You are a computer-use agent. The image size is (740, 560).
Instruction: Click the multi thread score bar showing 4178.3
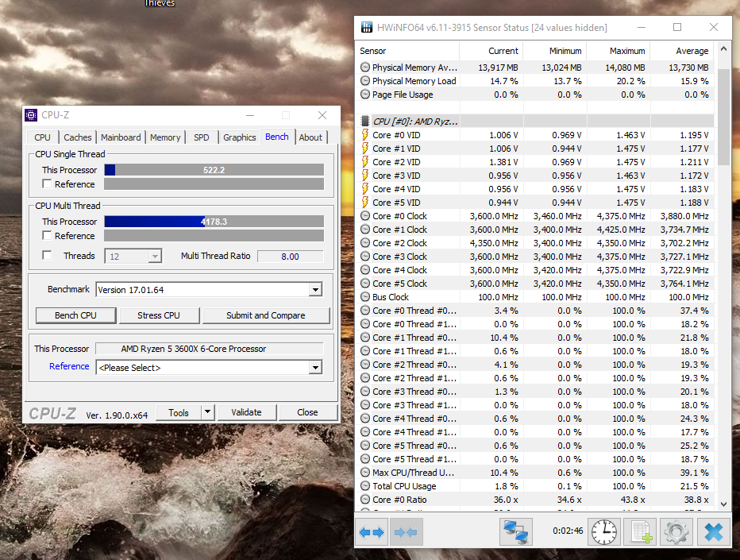coord(214,222)
